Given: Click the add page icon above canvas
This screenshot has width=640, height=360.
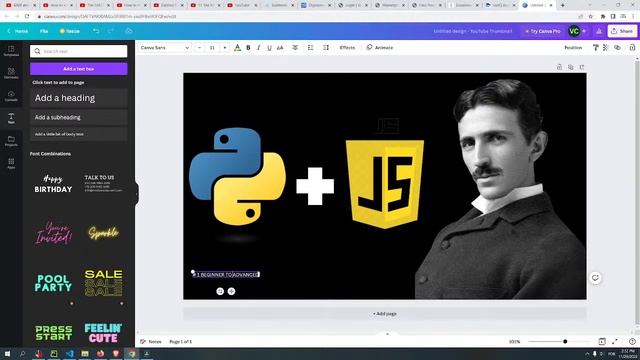Looking at the screenshot, I should 582,67.
